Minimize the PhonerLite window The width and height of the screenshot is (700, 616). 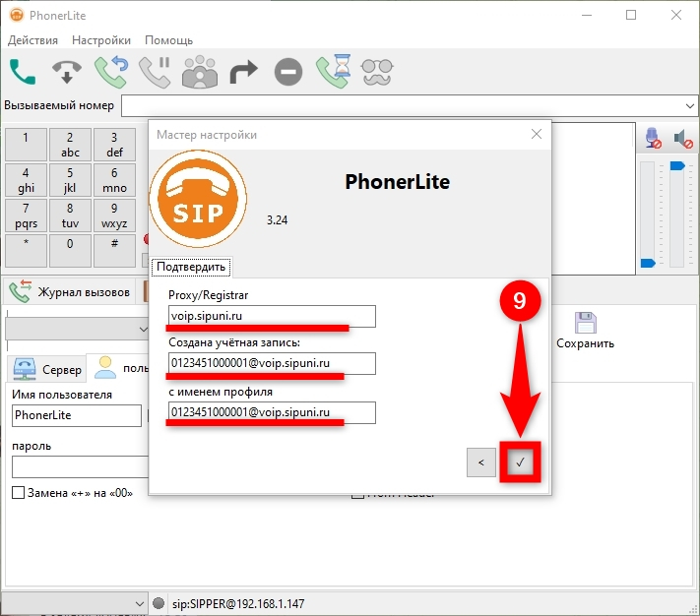pos(587,15)
